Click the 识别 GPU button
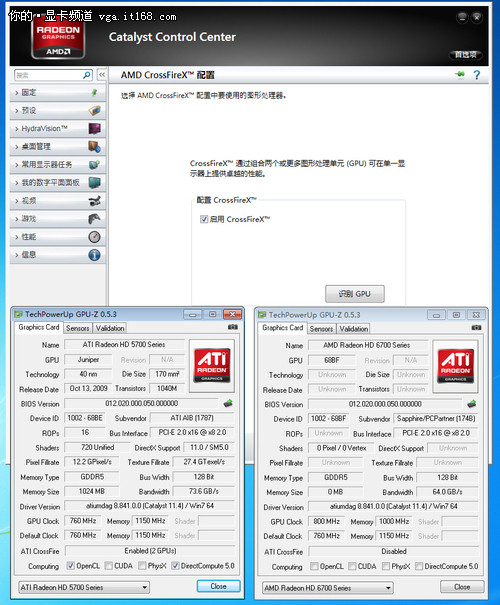 [355, 294]
